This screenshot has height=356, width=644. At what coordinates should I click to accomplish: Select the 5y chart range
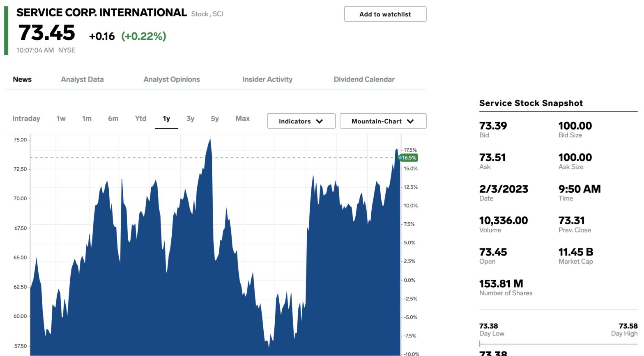point(215,119)
